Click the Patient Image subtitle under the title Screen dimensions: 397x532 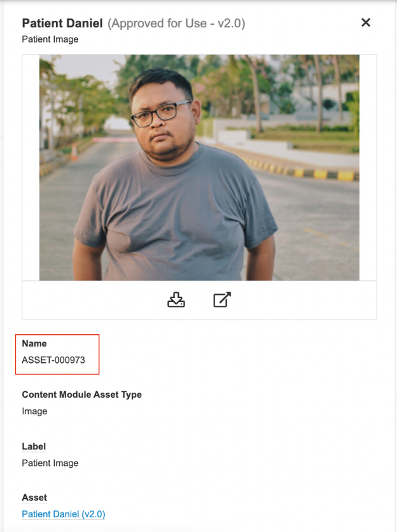(x=50, y=39)
